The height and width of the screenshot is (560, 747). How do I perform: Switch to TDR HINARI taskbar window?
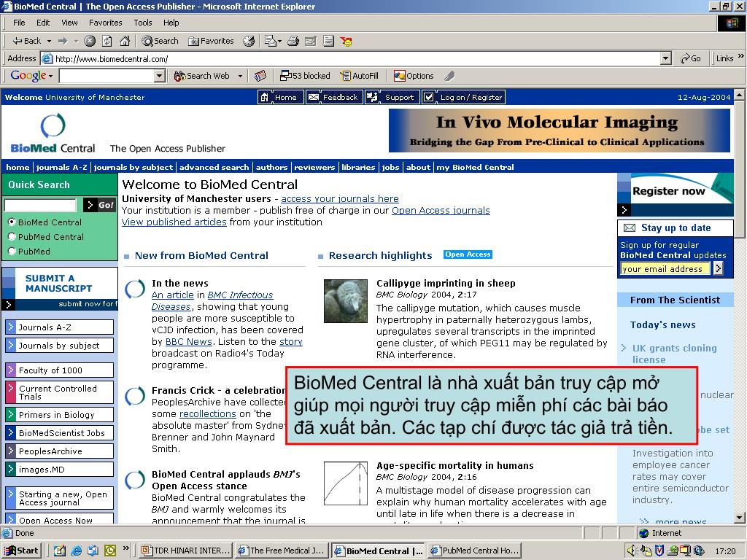186,551
